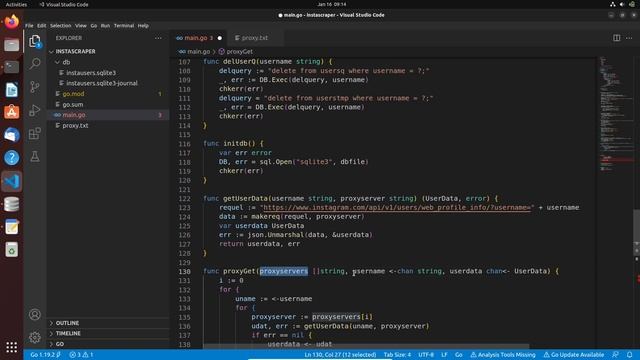Open Help from the dock

point(11,158)
